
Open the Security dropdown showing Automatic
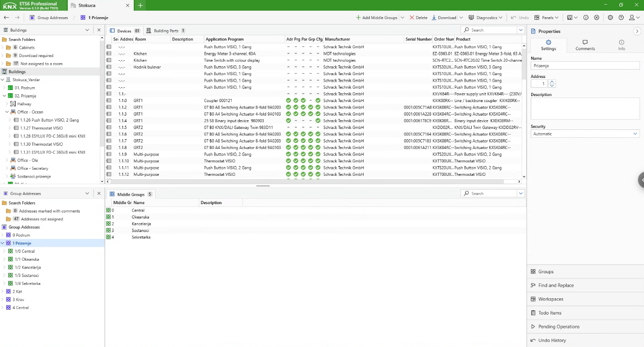click(x=585, y=134)
